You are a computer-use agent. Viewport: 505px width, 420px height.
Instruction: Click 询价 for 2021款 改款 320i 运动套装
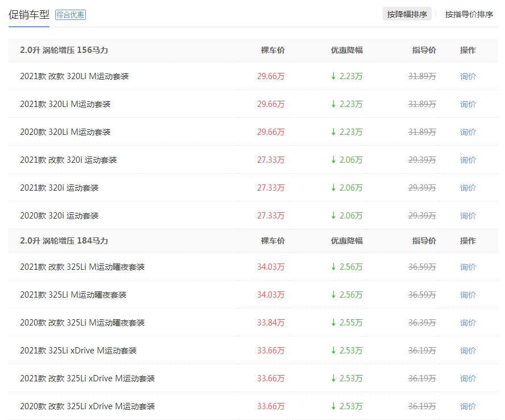point(467,160)
